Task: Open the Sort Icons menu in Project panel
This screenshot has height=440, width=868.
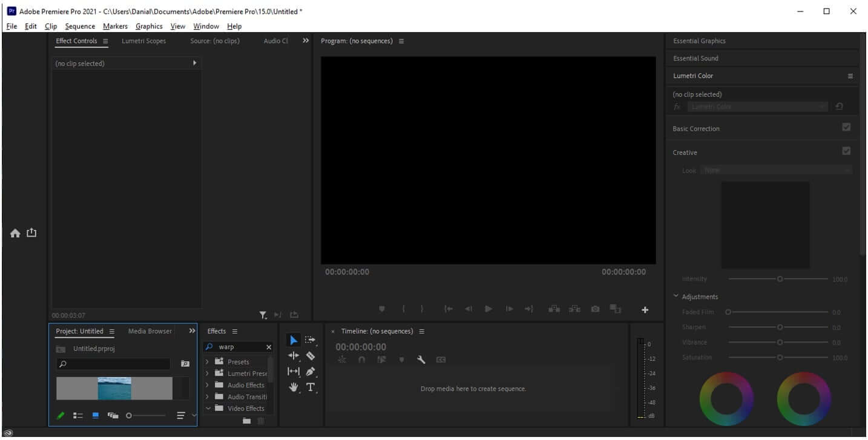Action: pyautogui.click(x=180, y=416)
